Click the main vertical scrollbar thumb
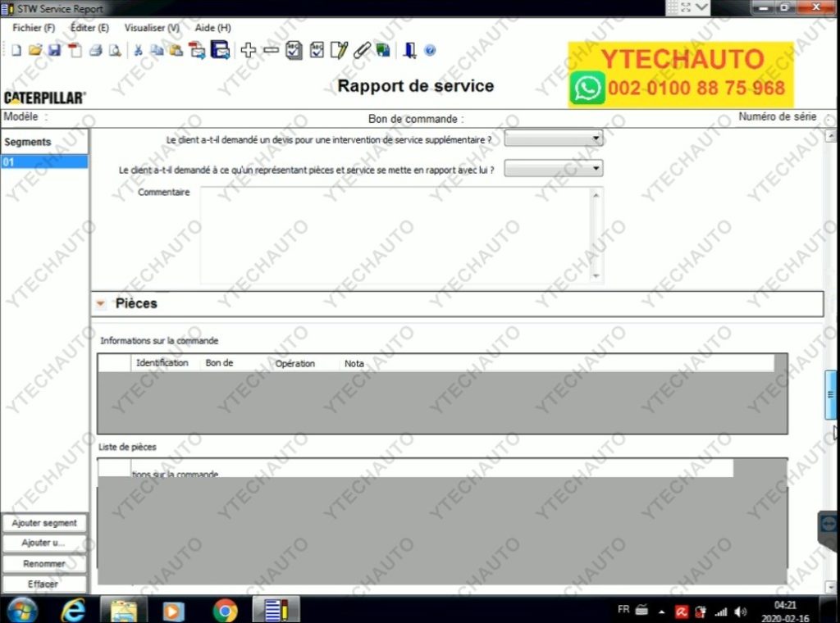Screen dimensions: 840x623 click(x=830, y=394)
